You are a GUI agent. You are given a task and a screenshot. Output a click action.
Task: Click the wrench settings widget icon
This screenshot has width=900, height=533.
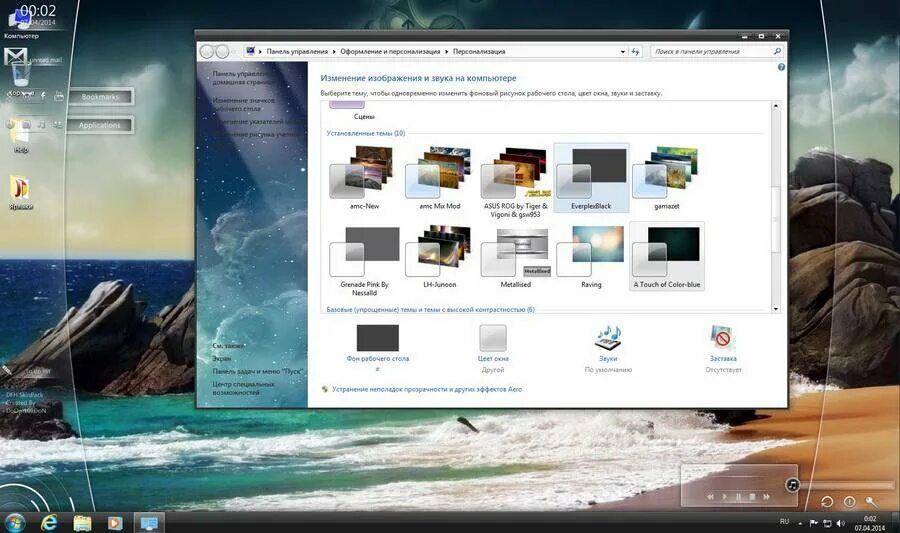point(871,502)
